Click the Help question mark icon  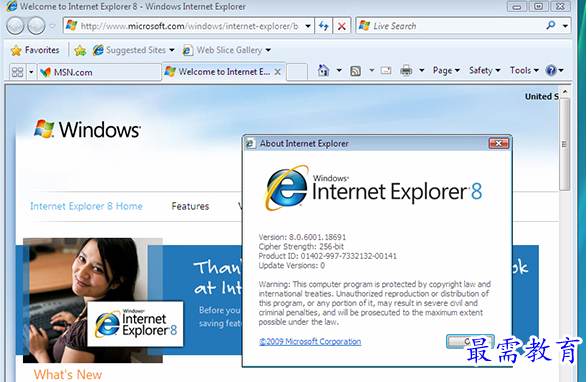(551, 70)
